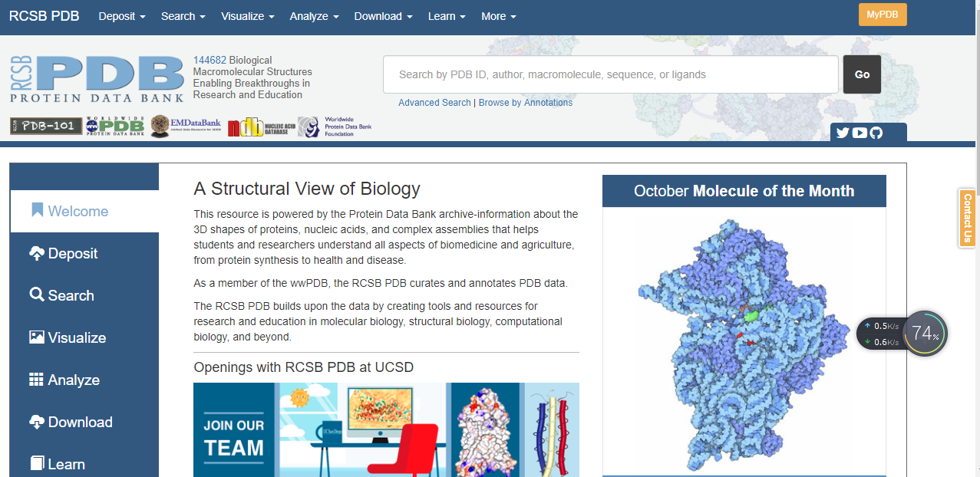Expand the Visualize dropdown in top navbar
The width and height of the screenshot is (980, 477).
[x=248, y=16]
